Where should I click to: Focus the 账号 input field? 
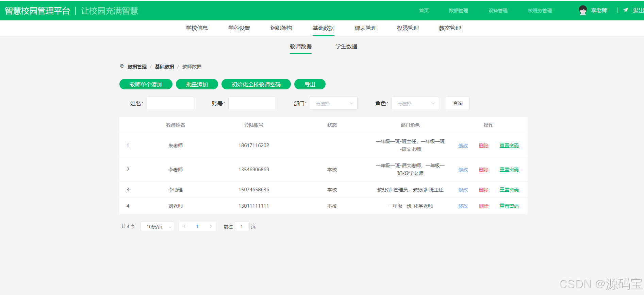click(252, 103)
